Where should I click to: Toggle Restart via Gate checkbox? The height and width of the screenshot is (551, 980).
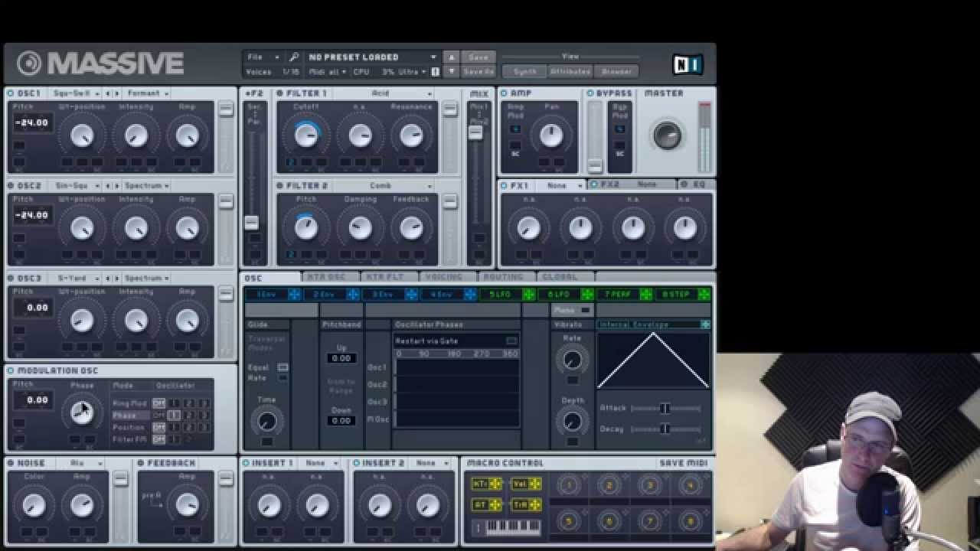click(511, 341)
